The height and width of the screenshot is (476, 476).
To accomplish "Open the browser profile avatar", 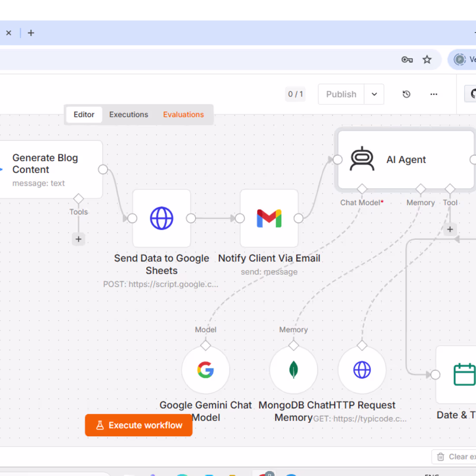I will coord(460,60).
